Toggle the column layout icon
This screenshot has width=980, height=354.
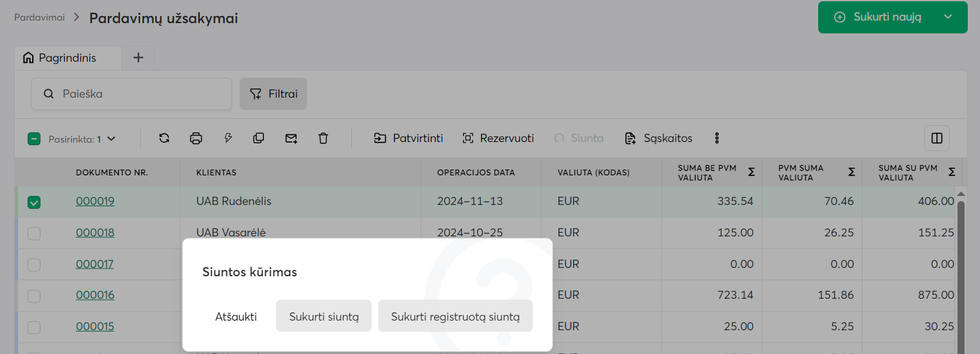[x=936, y=138]
